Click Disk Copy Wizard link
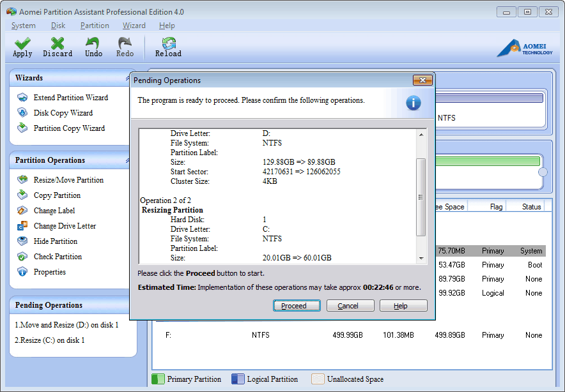This screenshot has height=392, width=565. click(x=63, y=113)
